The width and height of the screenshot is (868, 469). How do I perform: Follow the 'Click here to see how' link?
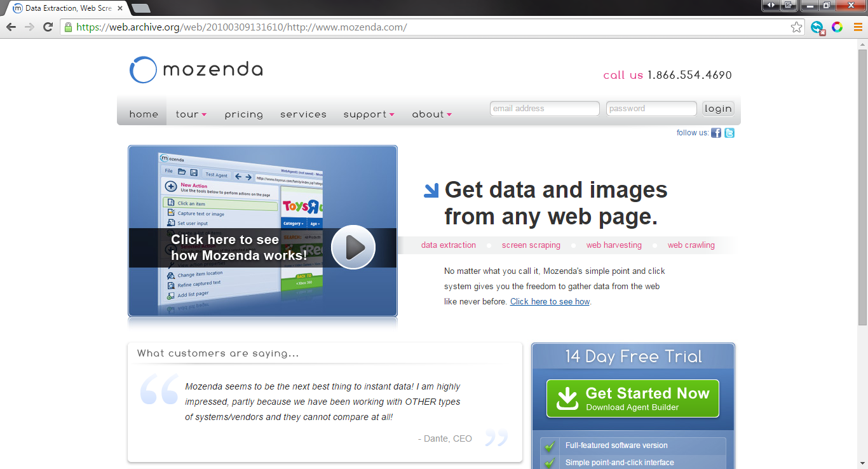tap(550, 302)
